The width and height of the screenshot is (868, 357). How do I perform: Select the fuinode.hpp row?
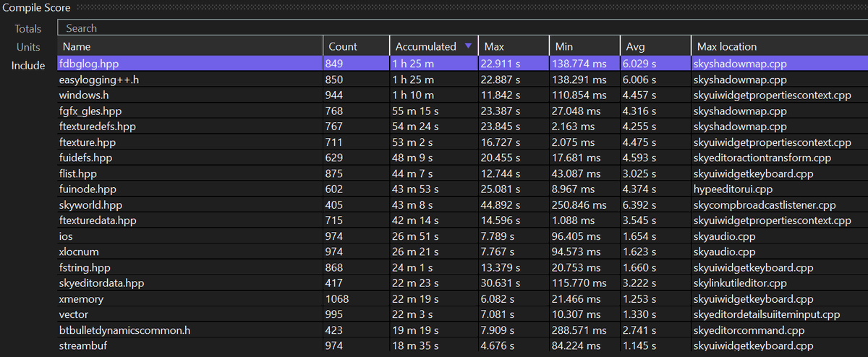pos(462,189)
